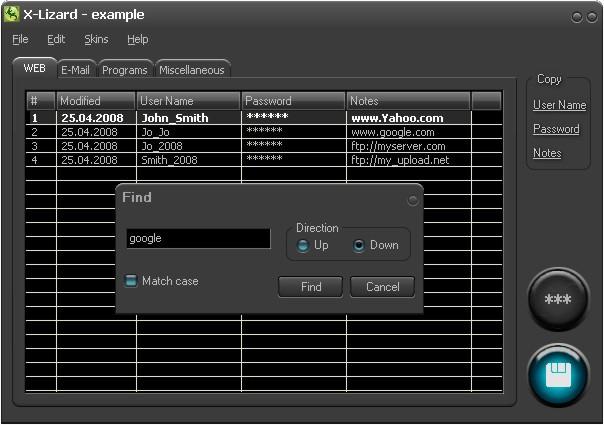Switch to the WEB tab

(x=35, y=68)
